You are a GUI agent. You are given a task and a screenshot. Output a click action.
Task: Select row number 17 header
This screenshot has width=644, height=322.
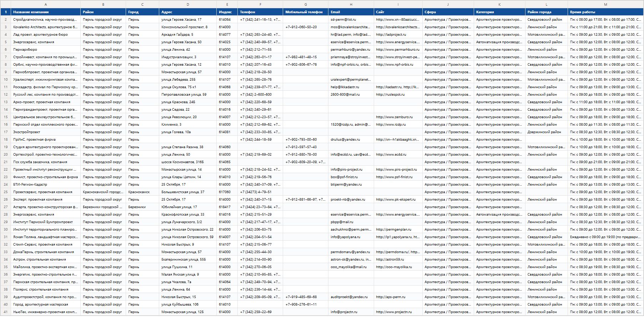coord(5,132)
